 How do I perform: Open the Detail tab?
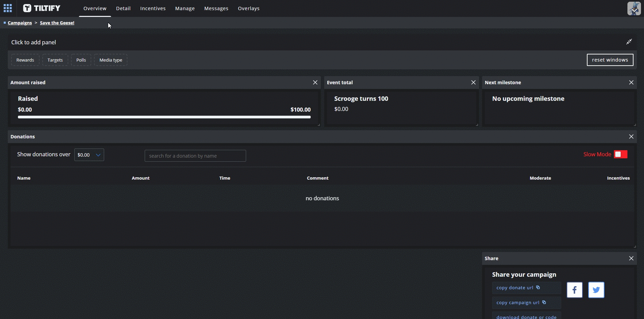coord(123,8)
